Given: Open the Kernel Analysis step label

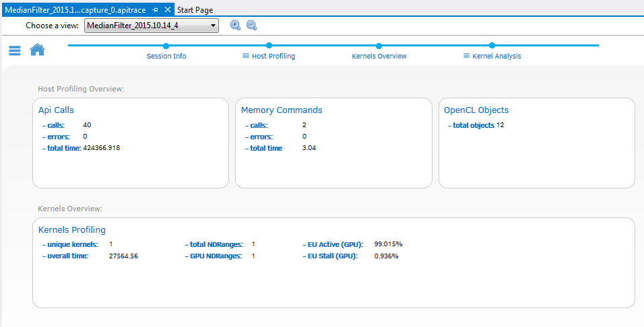Looking at the screenshot, I should click(496, 56).
